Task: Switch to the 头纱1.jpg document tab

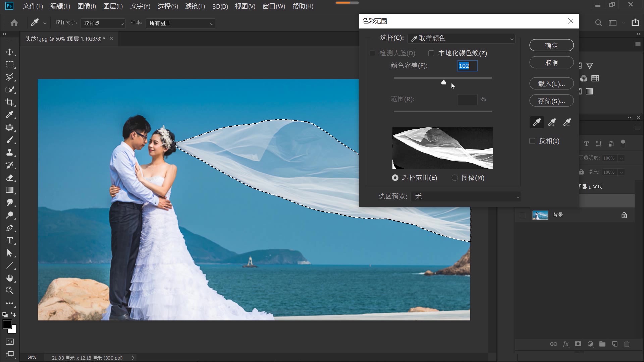Action: click(65, 39)
